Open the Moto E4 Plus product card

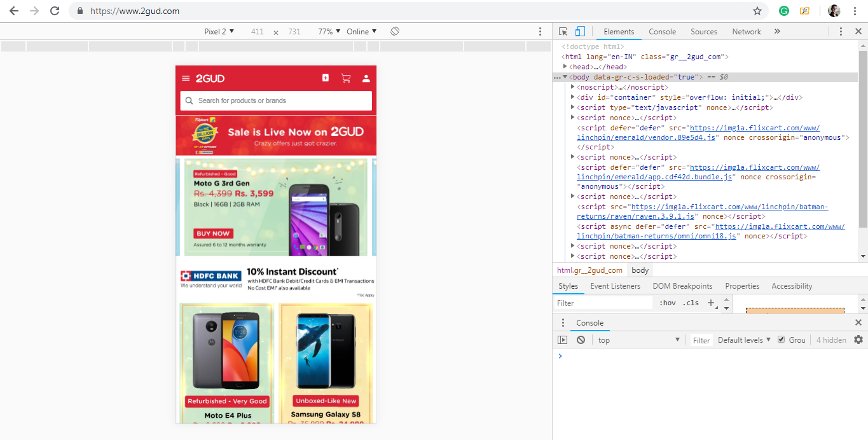click(x=227, y=363)
